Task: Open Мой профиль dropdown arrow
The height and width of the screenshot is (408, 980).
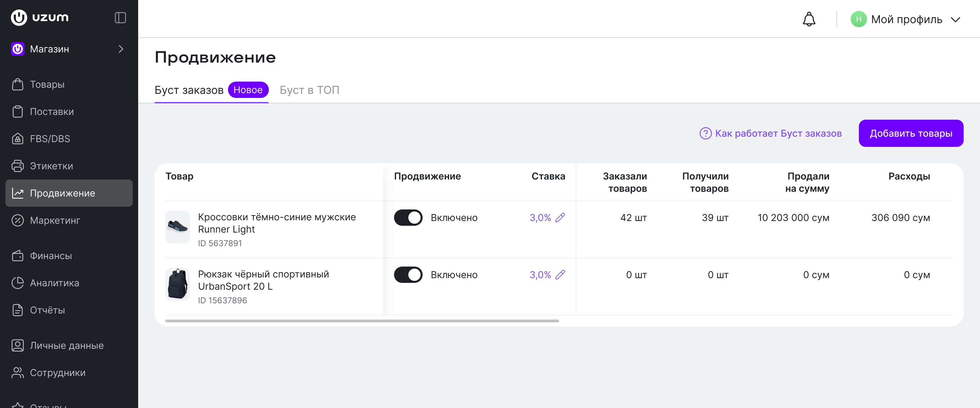Action: [955, 19]
